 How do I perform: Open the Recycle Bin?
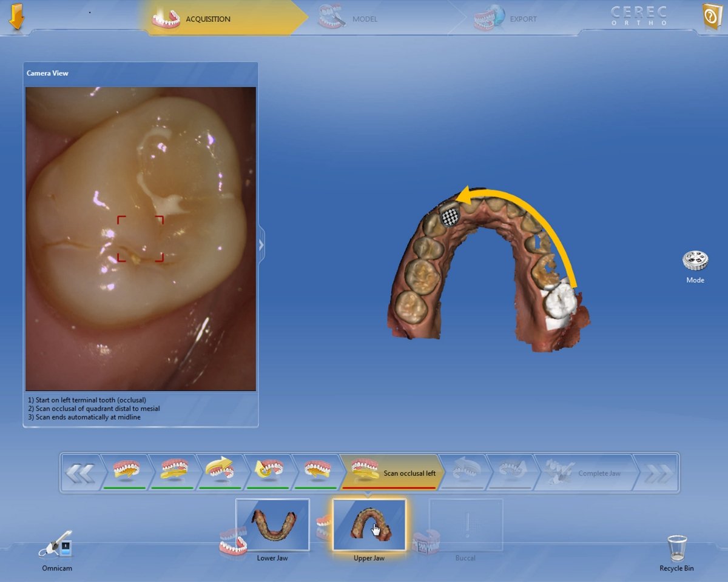point(676,549)
